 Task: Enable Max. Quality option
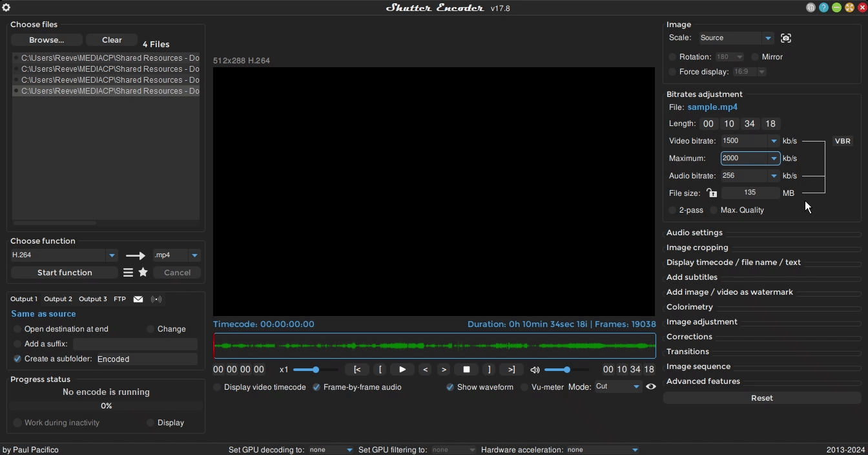(x=714, y=210)
